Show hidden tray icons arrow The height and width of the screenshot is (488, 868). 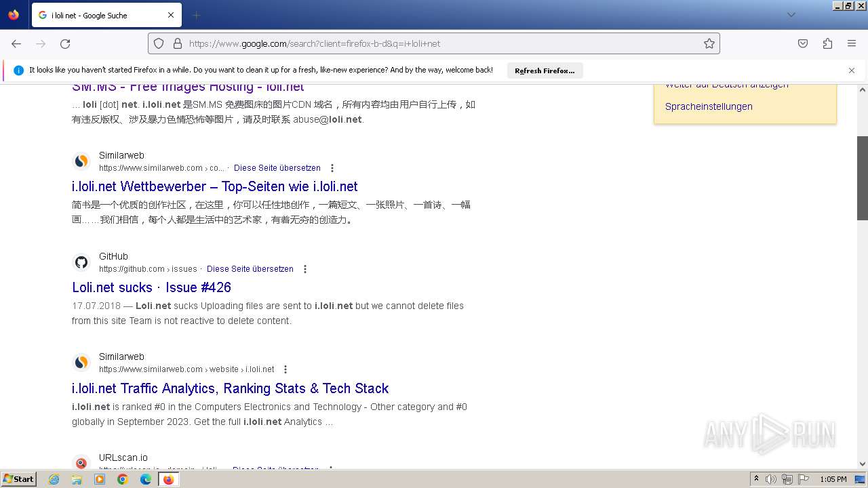756,479
